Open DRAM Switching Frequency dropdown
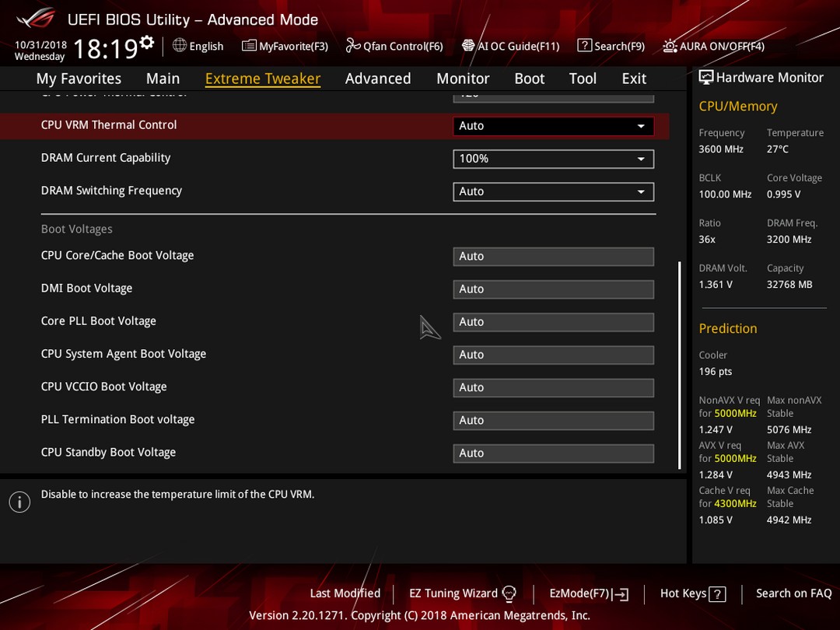 (x=554, y=192)
